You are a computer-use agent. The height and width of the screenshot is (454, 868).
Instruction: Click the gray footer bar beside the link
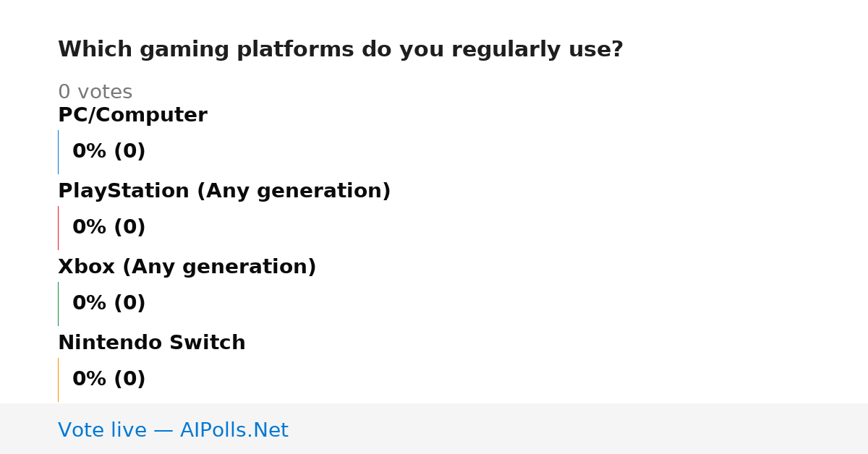(579, 429)
